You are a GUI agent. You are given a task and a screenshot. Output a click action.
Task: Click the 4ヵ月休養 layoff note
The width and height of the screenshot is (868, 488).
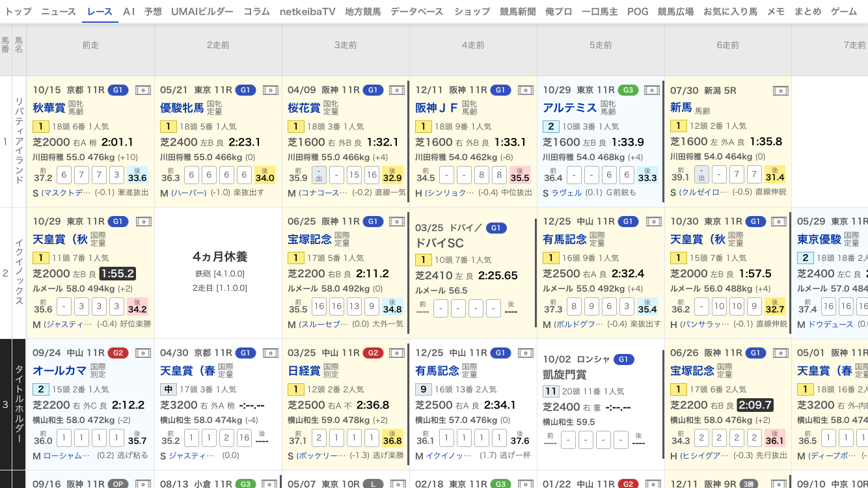220,256
